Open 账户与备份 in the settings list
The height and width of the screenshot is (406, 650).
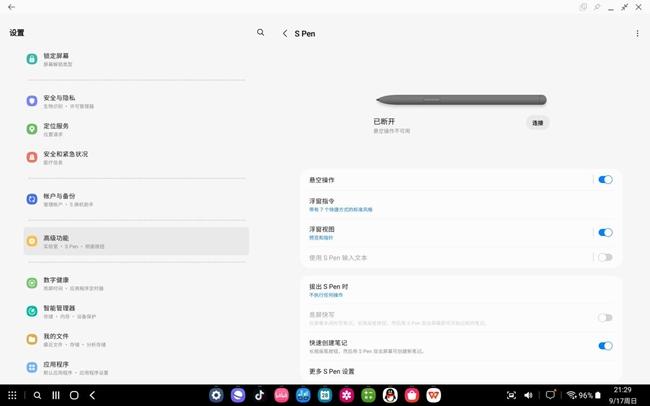(136, 199)
